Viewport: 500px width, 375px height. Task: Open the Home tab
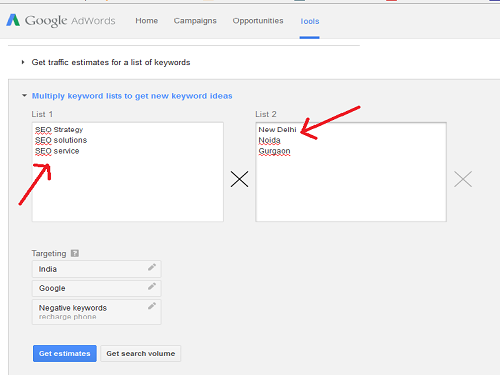pyautogui.click(x=147, y=21)
